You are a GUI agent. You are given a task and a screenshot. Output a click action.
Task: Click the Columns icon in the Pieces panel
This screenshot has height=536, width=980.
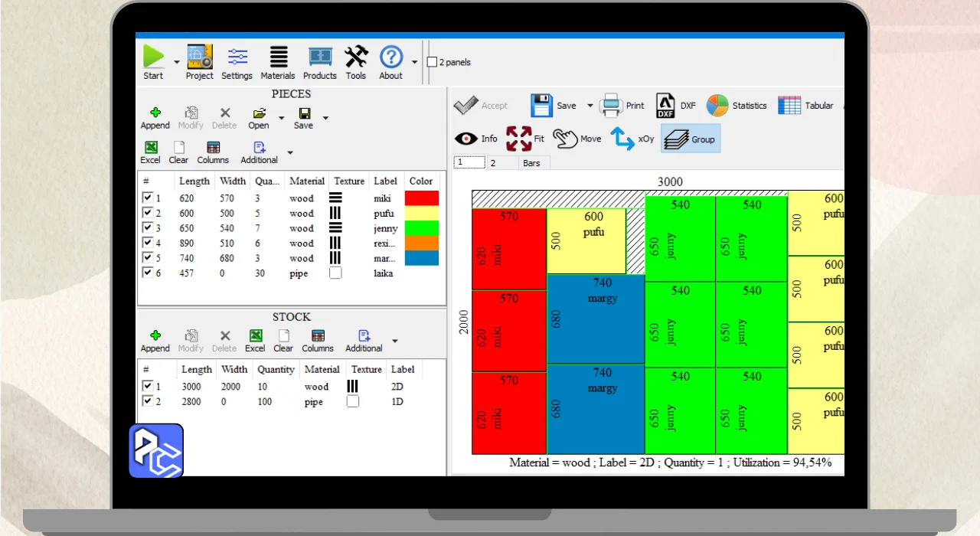[213, 147]
